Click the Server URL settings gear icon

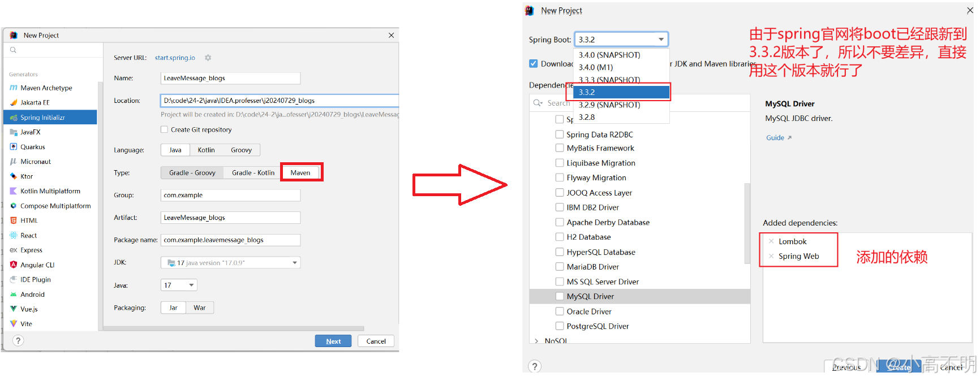(208, 58)
